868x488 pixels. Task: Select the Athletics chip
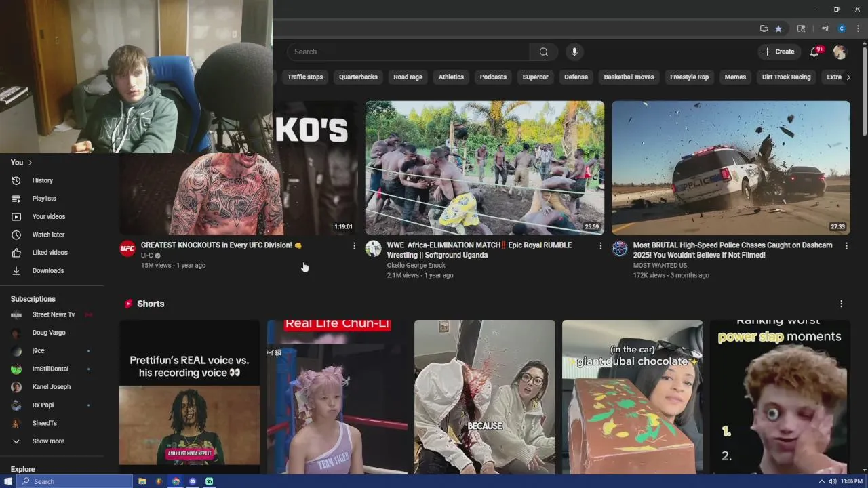click(451, 77)
